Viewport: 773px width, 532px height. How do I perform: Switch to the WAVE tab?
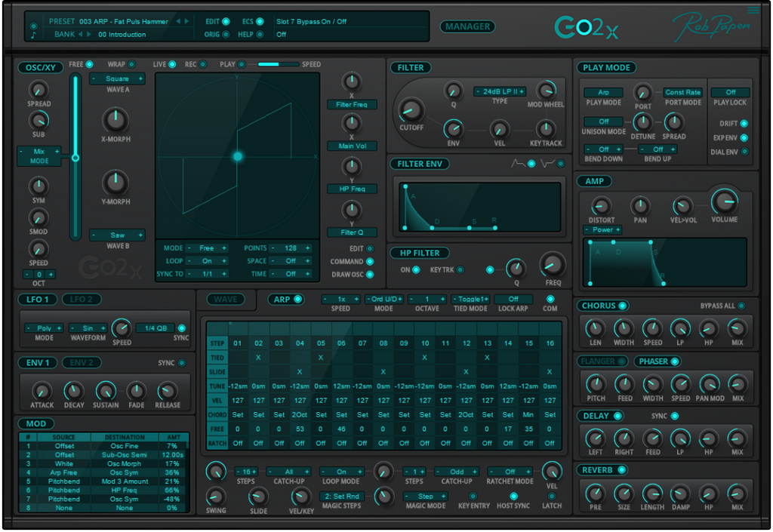click(x=225, y=300)
